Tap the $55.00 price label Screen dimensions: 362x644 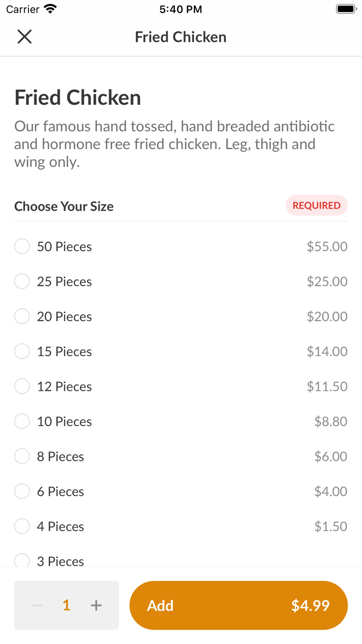(x=327, y=246)
